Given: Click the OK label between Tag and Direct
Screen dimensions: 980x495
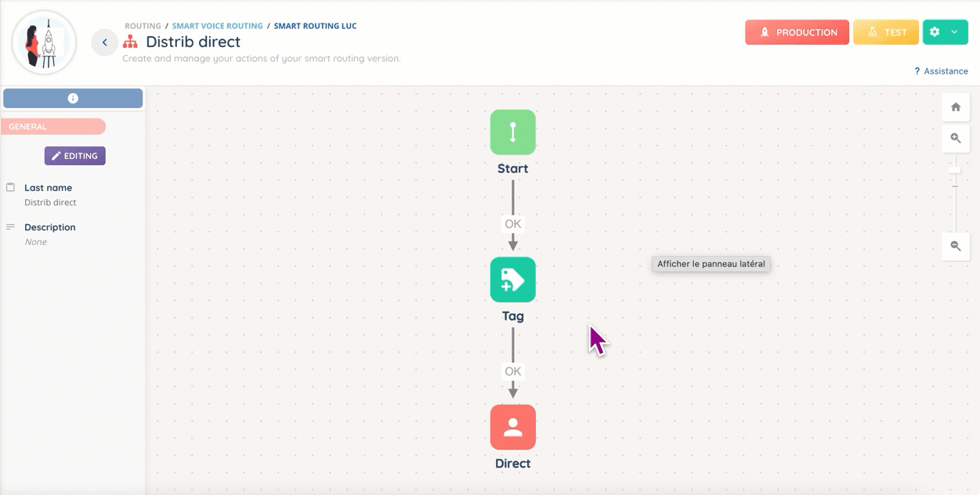Looking at the screenshot, I should (512, 371).
